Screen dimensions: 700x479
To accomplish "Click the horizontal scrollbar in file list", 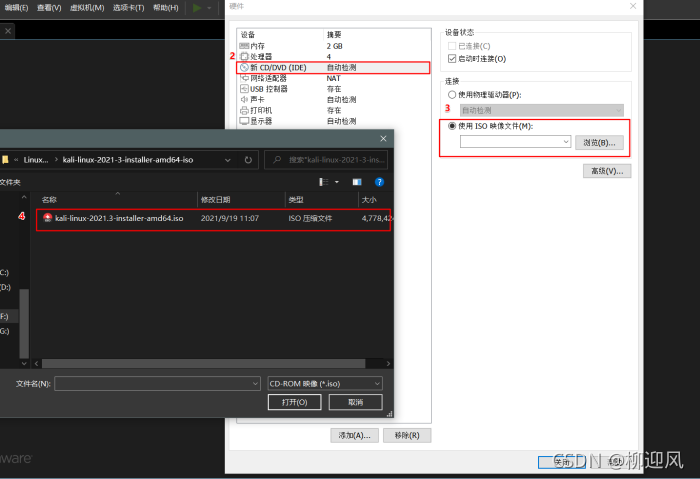I will click(x=204, y=364).
